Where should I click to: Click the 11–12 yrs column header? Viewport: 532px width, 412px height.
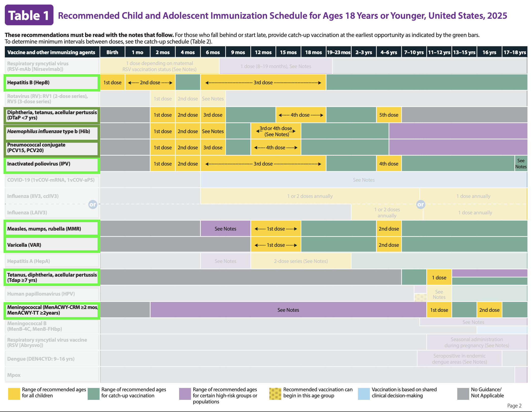tap(439, 52)
